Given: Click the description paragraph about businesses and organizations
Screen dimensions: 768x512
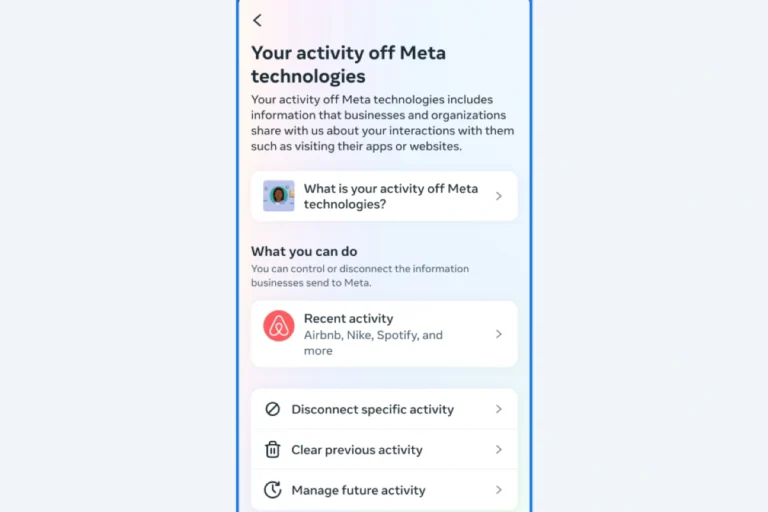Looking at the screenshot, I should click(383, 123).
